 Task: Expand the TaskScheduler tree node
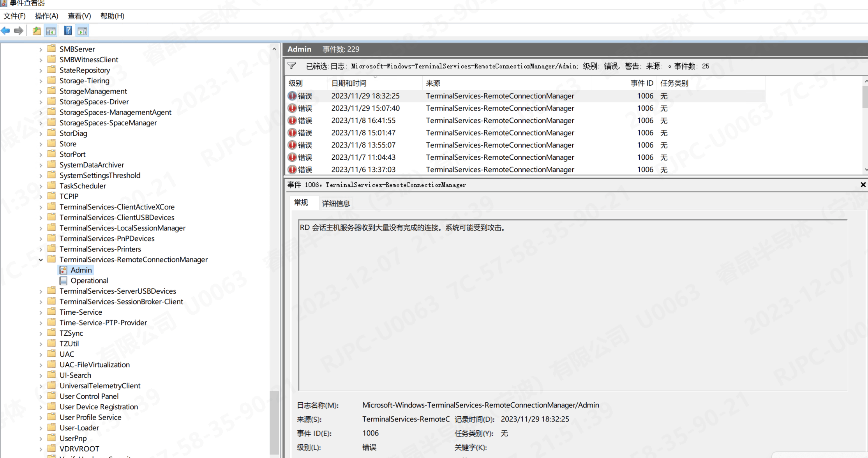point(41,186)
